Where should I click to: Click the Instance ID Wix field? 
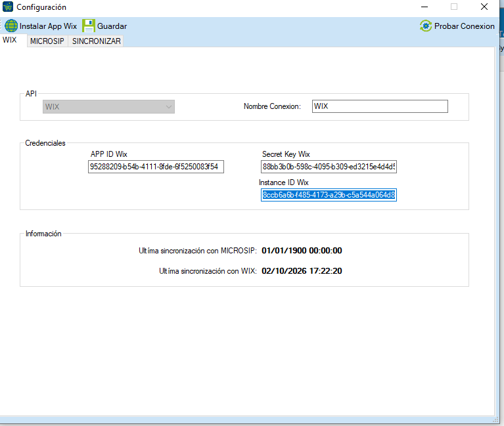point(329,195)
